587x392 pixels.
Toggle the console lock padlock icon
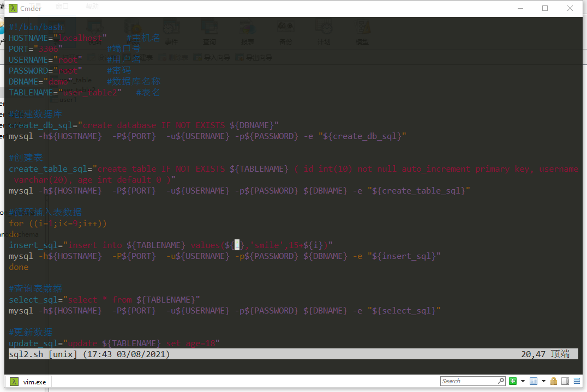click(x=554, y=381)
